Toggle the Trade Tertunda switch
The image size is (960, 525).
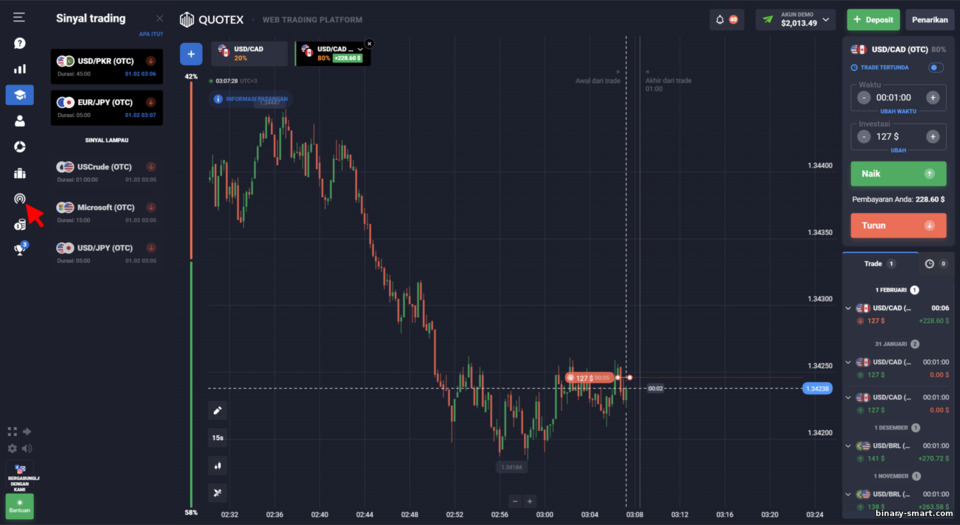(x=936, y=67)
